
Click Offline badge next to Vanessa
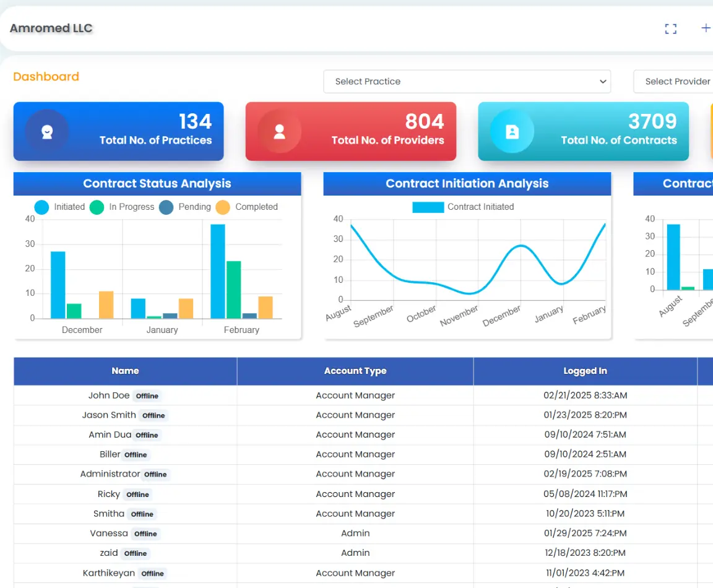(x=145, y=534)
